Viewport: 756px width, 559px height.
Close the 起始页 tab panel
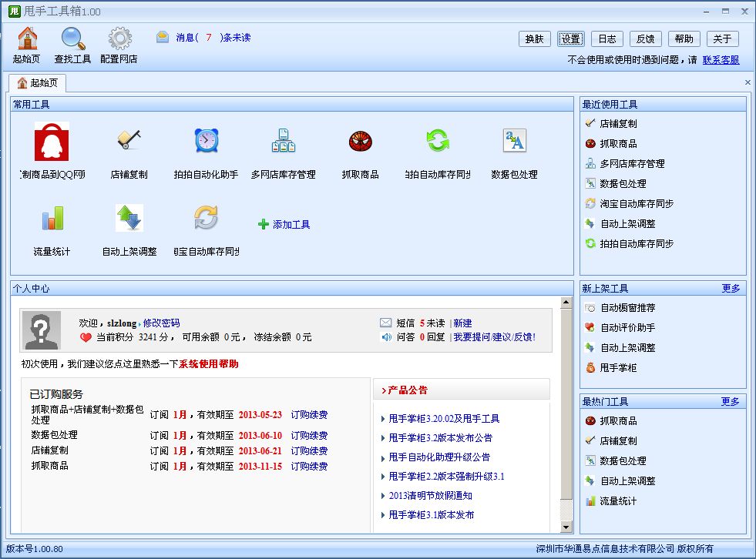click(x=748, y=82)
